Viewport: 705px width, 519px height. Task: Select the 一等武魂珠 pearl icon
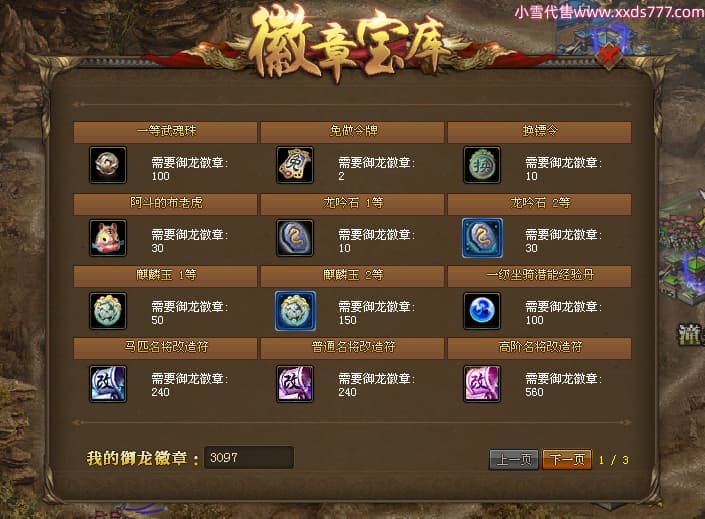[108, 165]
